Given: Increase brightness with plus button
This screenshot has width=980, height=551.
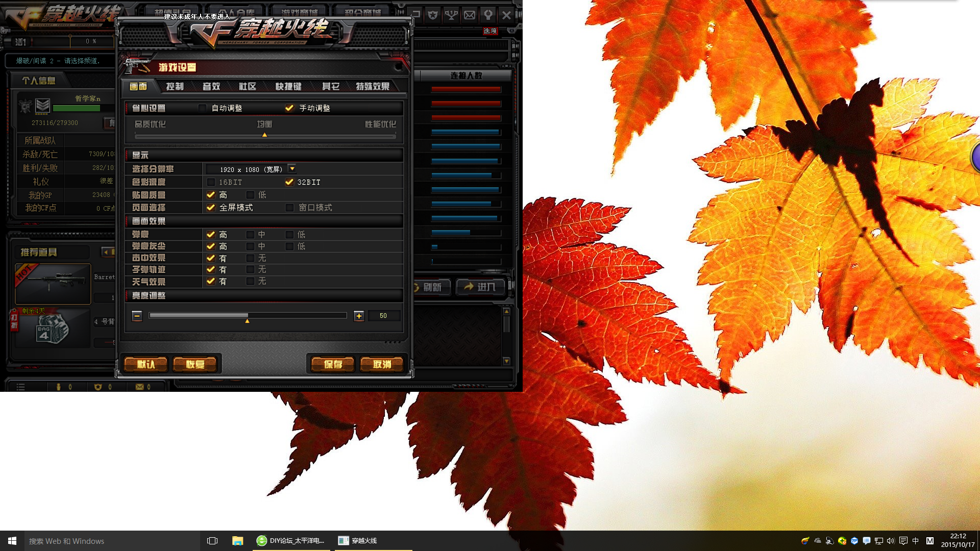Looking at the screenshot, I should click(x=359, y=316).
